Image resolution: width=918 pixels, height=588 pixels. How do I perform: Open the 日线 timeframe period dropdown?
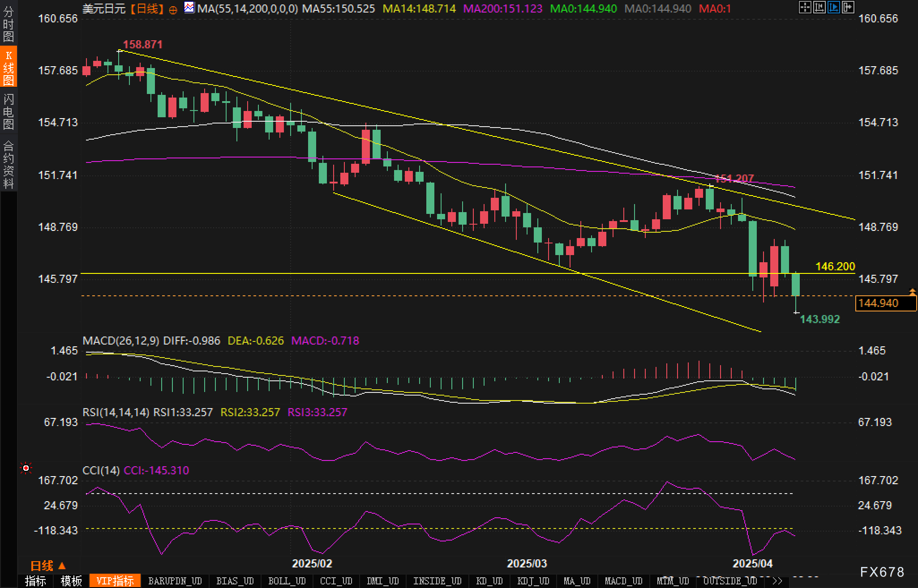click(48, 566)
